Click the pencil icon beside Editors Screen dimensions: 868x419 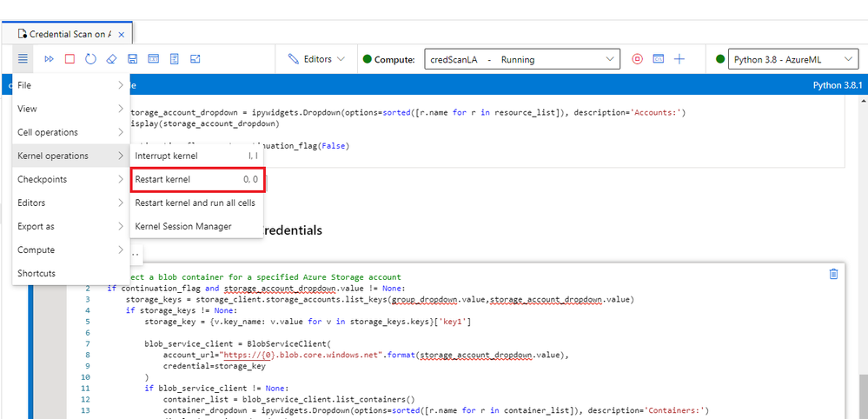point(294,58)
